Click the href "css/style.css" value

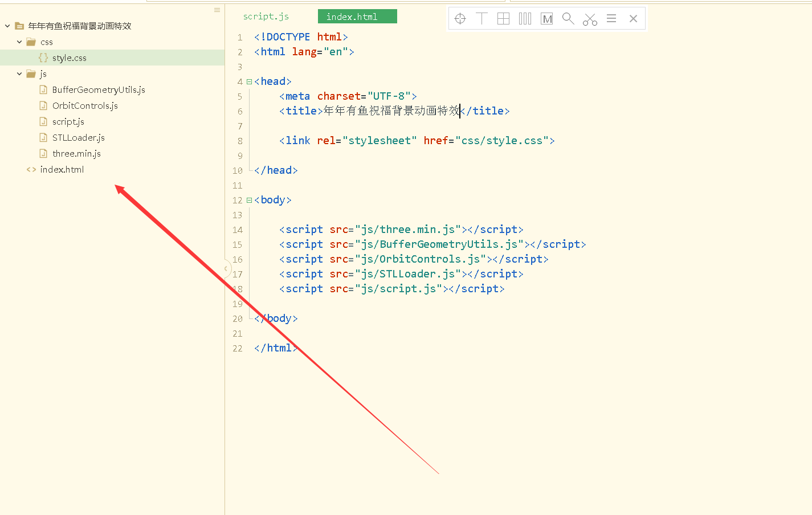pyautogui.click(x=502, y=141)
